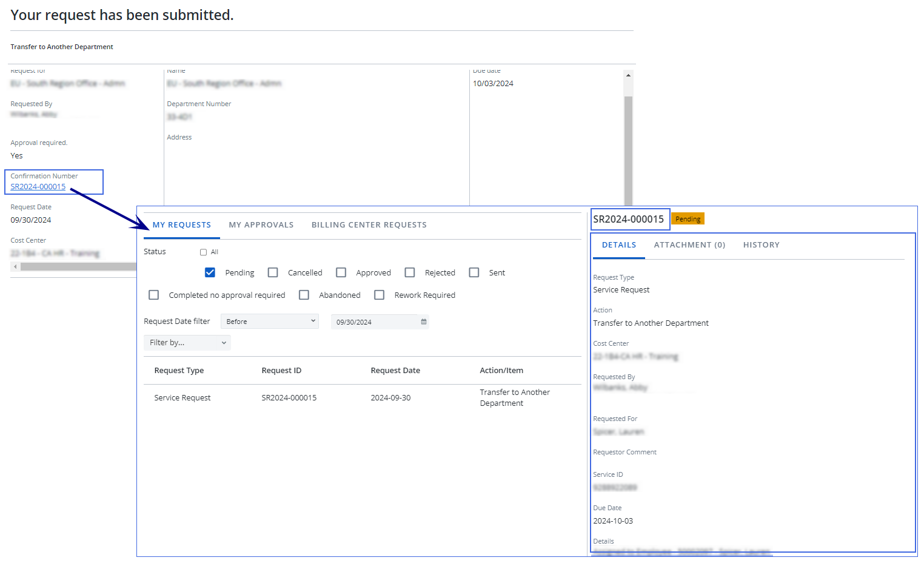Open the Billing Center Requests tab

click(369, 225)
